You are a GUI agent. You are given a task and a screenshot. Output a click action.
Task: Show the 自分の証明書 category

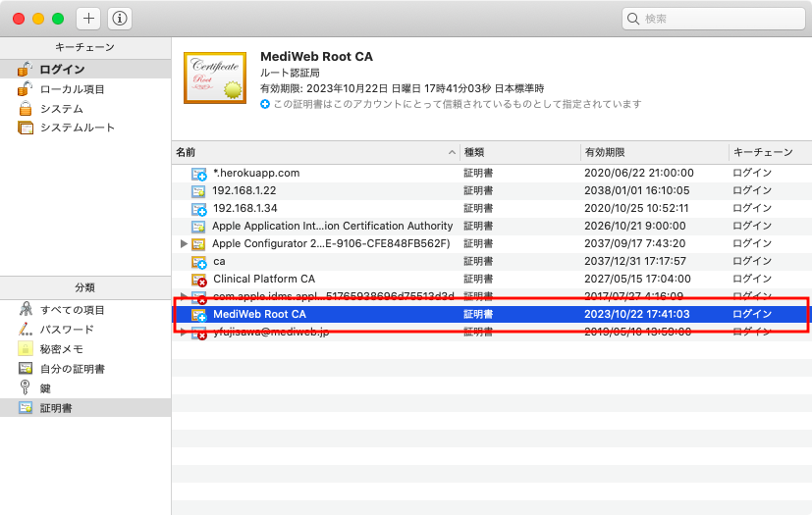pyautogui.click(x=85, y=369)
